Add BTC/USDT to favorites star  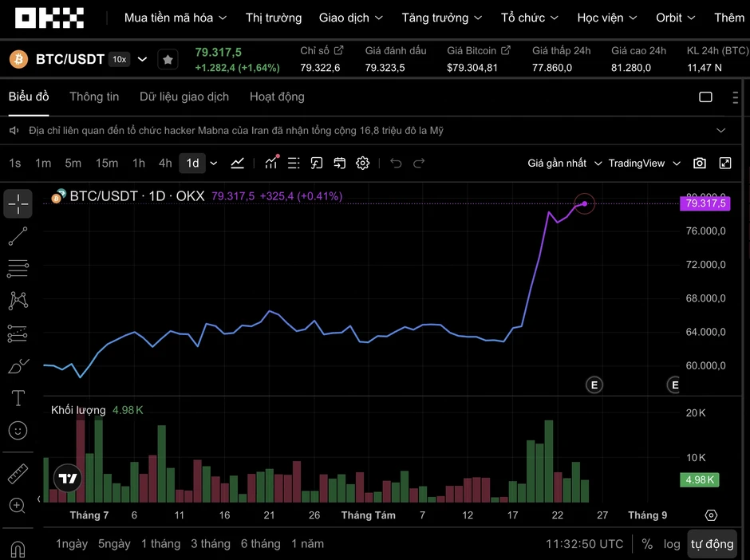click(x=168, y=60)
